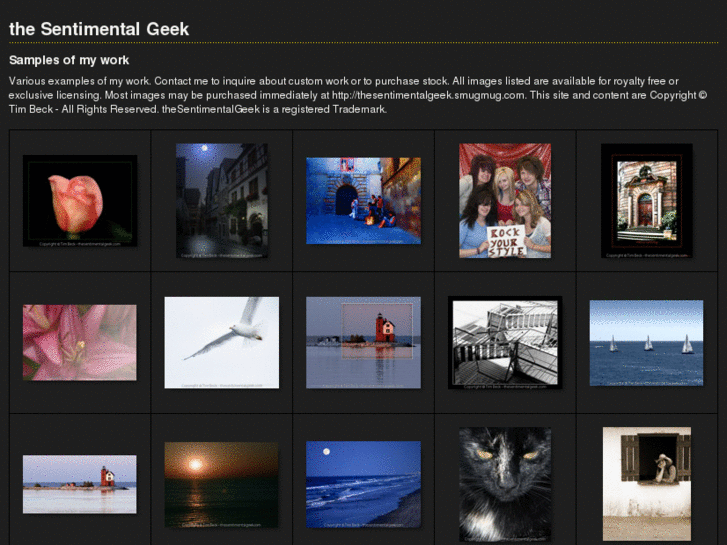Open the Rock Your Style group photo
The width and height of the screenshot is (727, 545).
point(505,200)
